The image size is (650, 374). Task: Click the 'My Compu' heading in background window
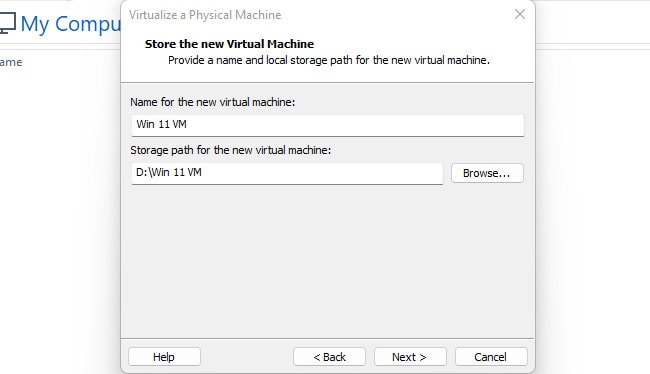tap(70, 24)
